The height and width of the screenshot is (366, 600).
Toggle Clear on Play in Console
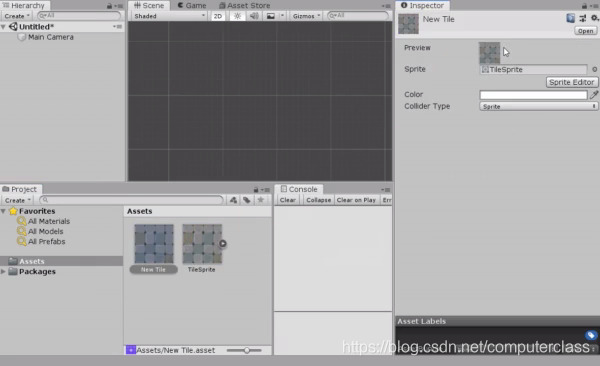[356, 200]
